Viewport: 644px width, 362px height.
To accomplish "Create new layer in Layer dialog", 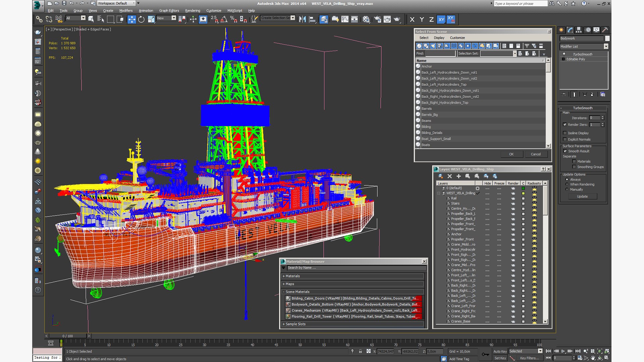I will tap(440, 176).
